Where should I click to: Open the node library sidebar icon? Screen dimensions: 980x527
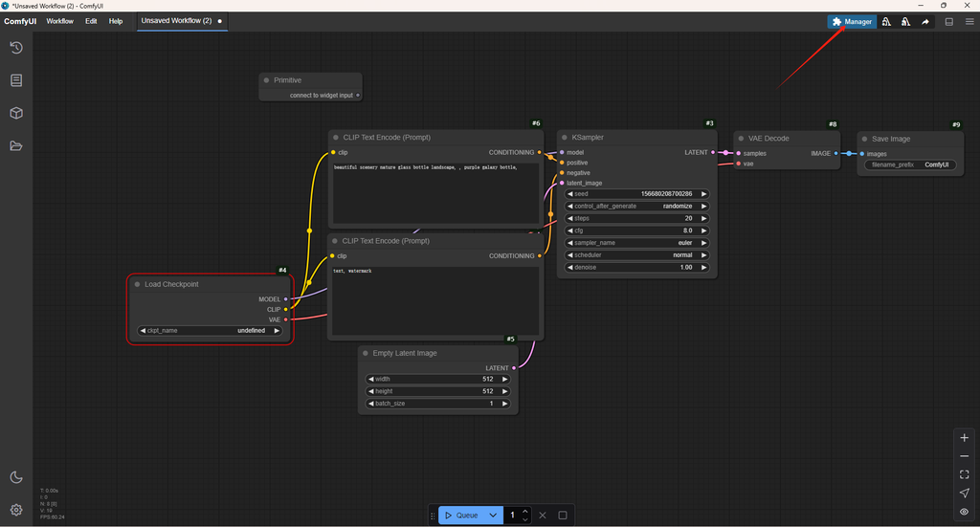point(16,80)
